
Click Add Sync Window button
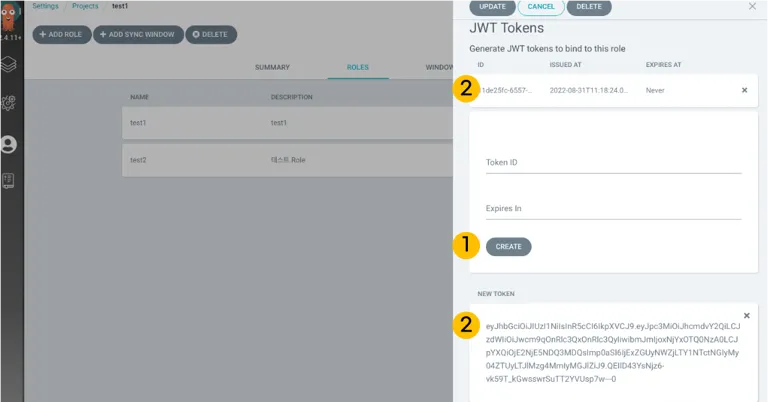138,35
